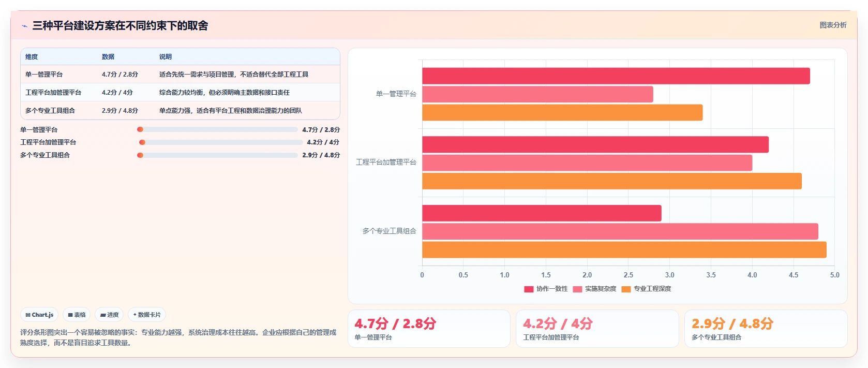Screen dimensions: 868x368
Task: Click the 进度 tag chip
Action: point(109,315)
